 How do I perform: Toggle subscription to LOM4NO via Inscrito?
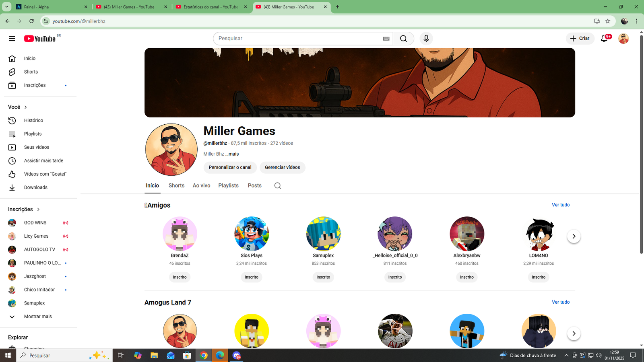539,277
